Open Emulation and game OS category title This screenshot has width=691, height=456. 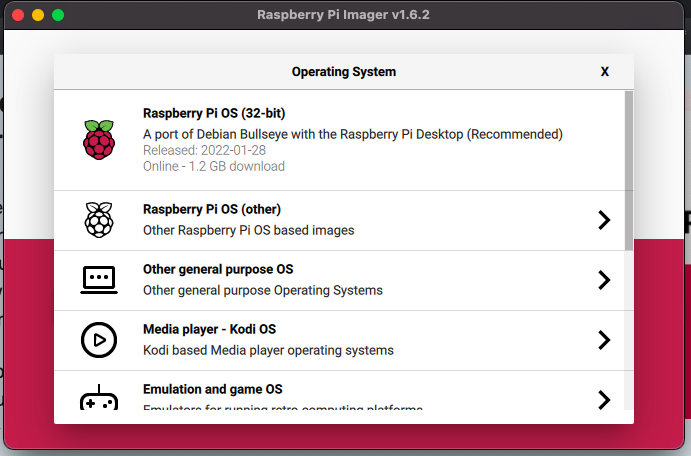[x=213, y=389]
